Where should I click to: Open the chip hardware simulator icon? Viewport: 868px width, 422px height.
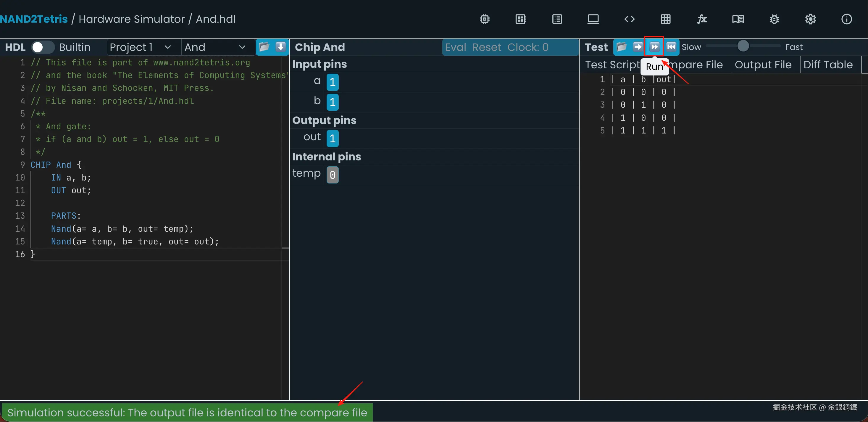coord(485,19)
